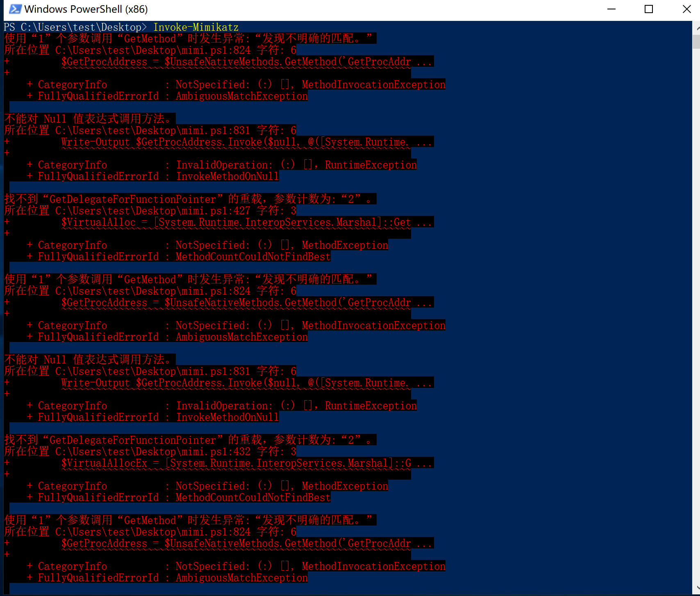Viewport: 700px width, 596px height.
Task: Click the last MethodInvocationException category text
Action: pyautogui.click(x=373, y=567)
